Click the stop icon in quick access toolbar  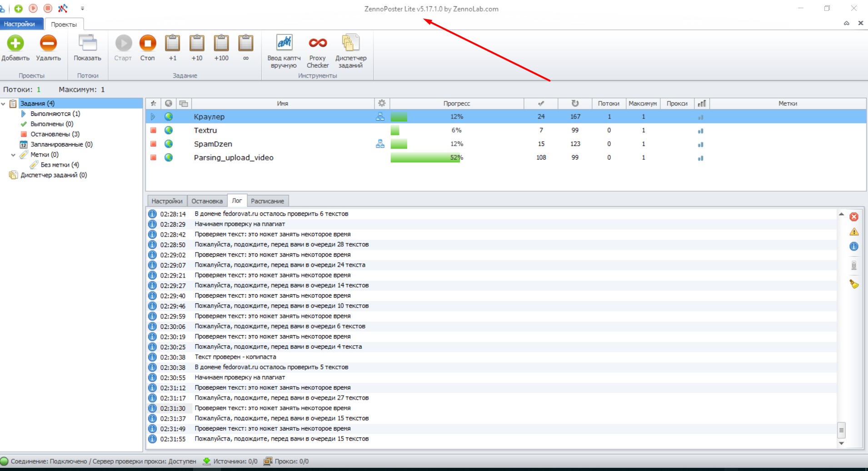[48, 8]
